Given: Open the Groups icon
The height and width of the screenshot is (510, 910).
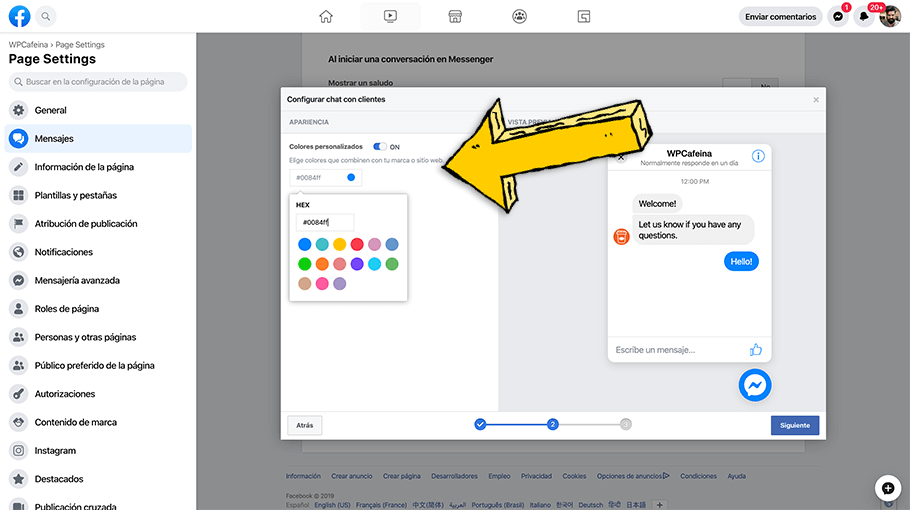Looking at the screenshot, I should click(x=519, y=16).
